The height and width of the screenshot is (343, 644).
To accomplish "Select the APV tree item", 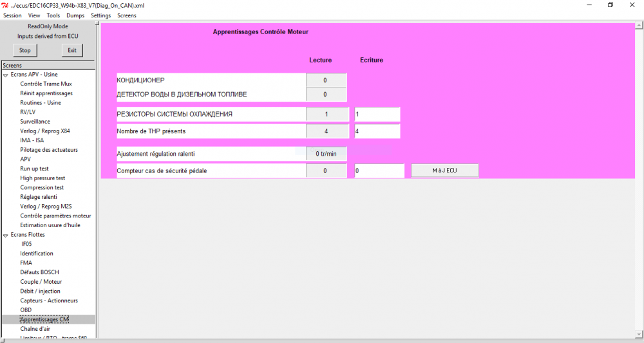I will [x=26, y=159].
